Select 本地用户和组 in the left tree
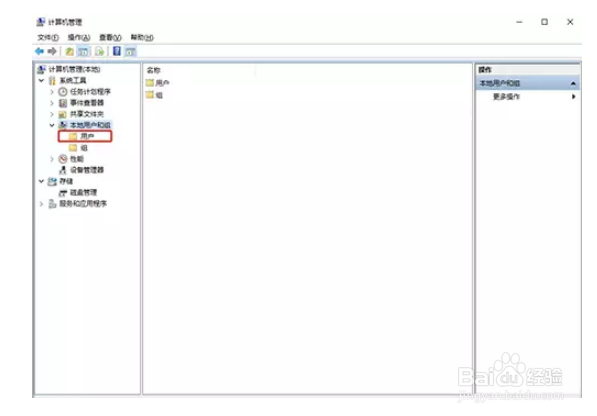The image size is (597, 416). pos(90,125)
